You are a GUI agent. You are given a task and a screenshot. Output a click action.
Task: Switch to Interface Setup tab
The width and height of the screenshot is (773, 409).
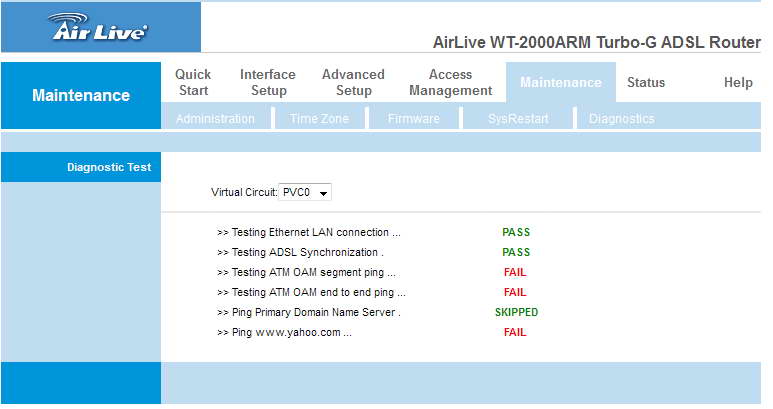click(267, 82)
